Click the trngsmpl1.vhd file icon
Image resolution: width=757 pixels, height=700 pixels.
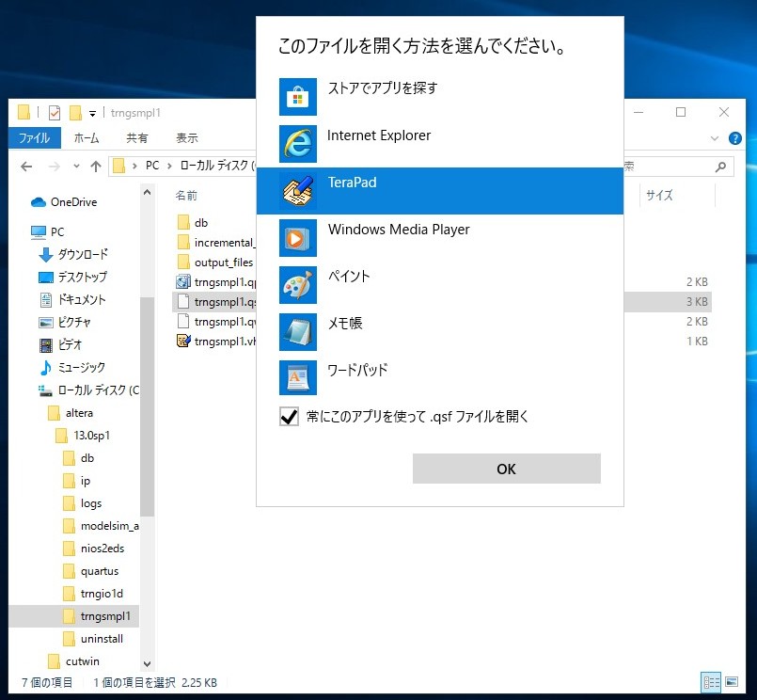pyautogui.click(x=183, y=342)
